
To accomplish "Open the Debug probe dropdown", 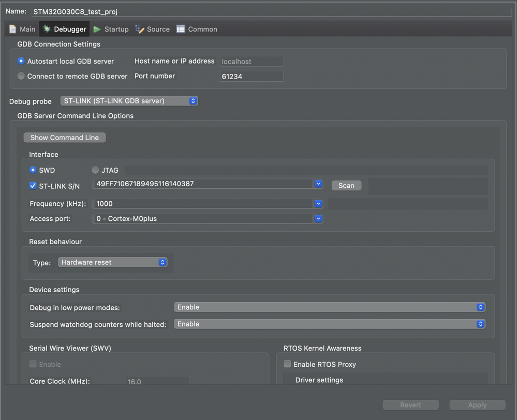I will 129,101.
